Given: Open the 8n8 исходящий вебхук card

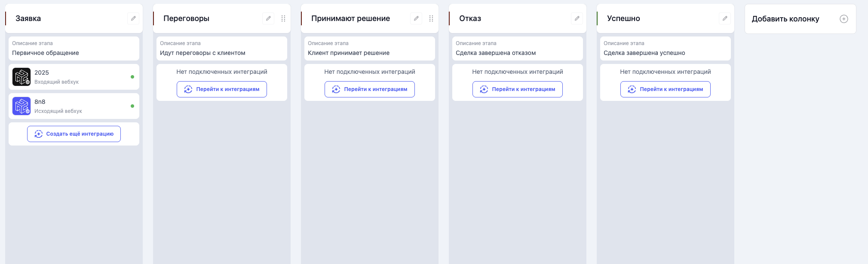Looking at the screenshot, I should coord(74,106).
